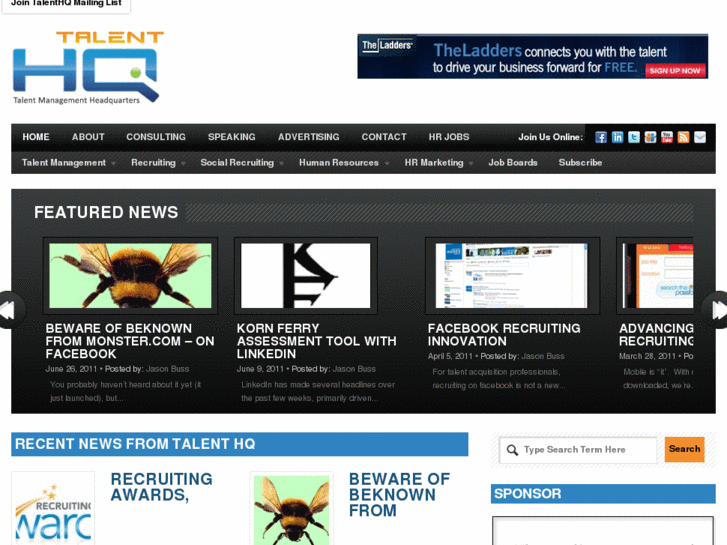Click the orange Search button
Image resolution: width=727 pixels, height=545 pixels.
(x=684, y=449)
